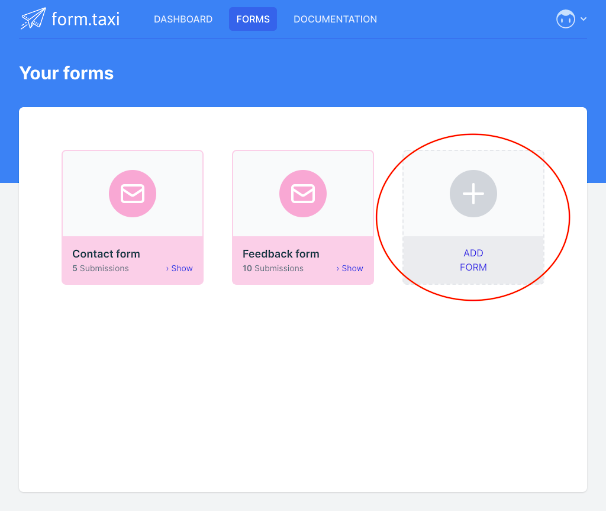606x511 pixels.
Task: Click the plus icon to add form
Action: click(x=473, y=193)
